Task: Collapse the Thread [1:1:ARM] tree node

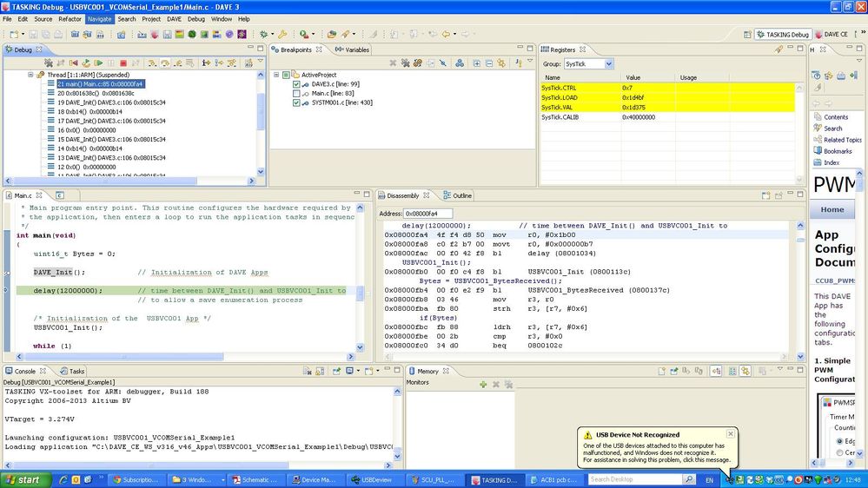Action: (x=30, y=75)
